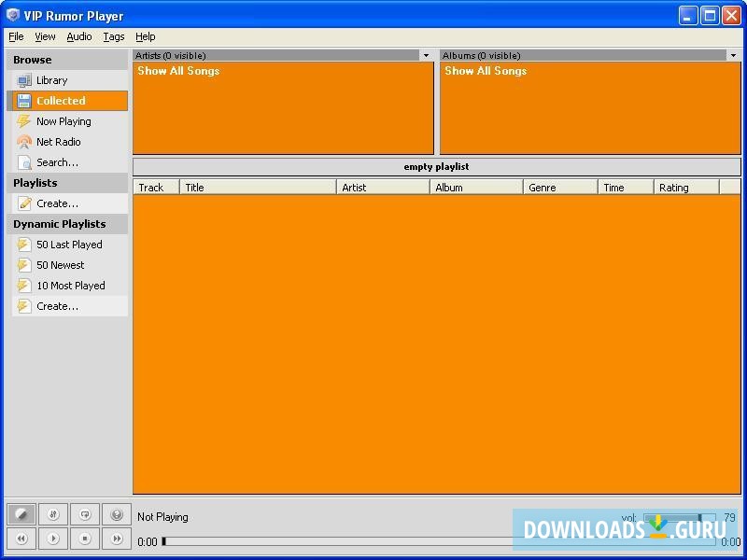Select Show All Songs in Albums list
The width and height of the screenshot is (747, 560).
pos(486,71)
